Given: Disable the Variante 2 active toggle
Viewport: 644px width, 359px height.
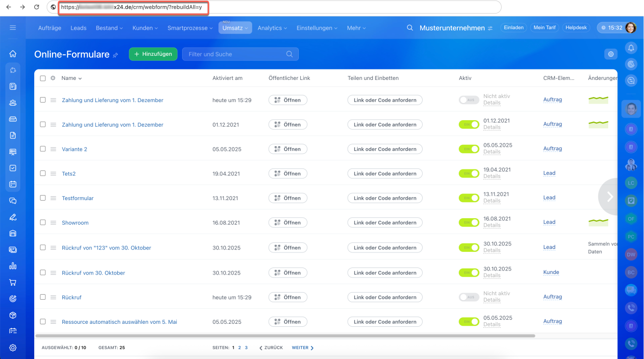Looking at the screenshot, I should (x=468, y=149).
